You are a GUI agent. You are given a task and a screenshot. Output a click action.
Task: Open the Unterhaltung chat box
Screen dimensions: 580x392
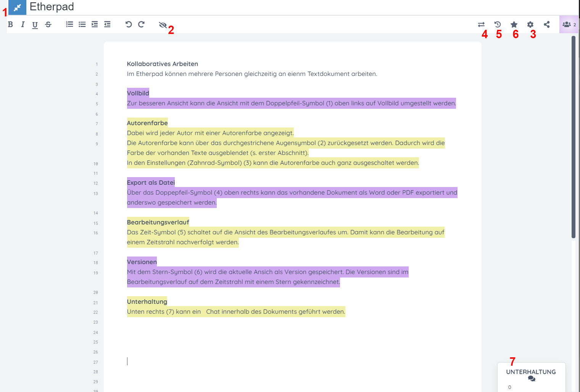(531, 377)
